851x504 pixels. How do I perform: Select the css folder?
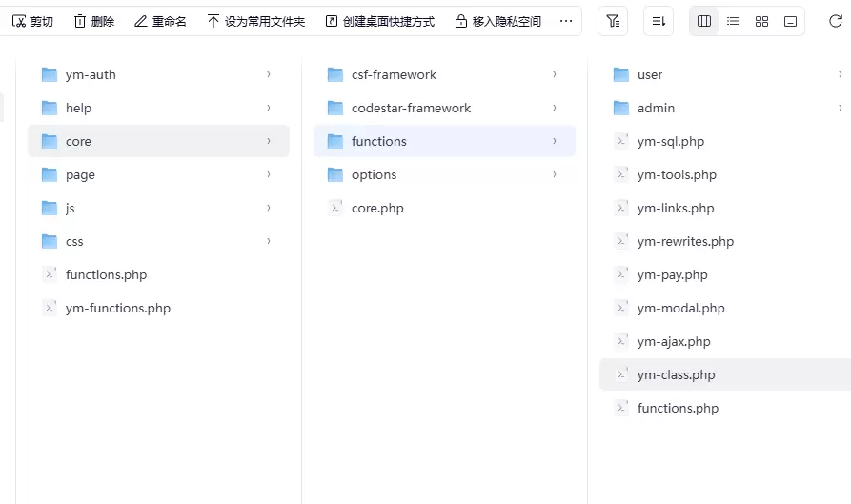[158, 241]
